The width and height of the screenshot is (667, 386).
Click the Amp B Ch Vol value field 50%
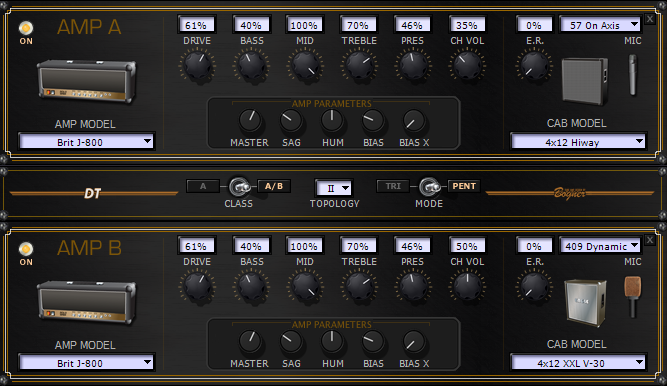pos(467,246)
